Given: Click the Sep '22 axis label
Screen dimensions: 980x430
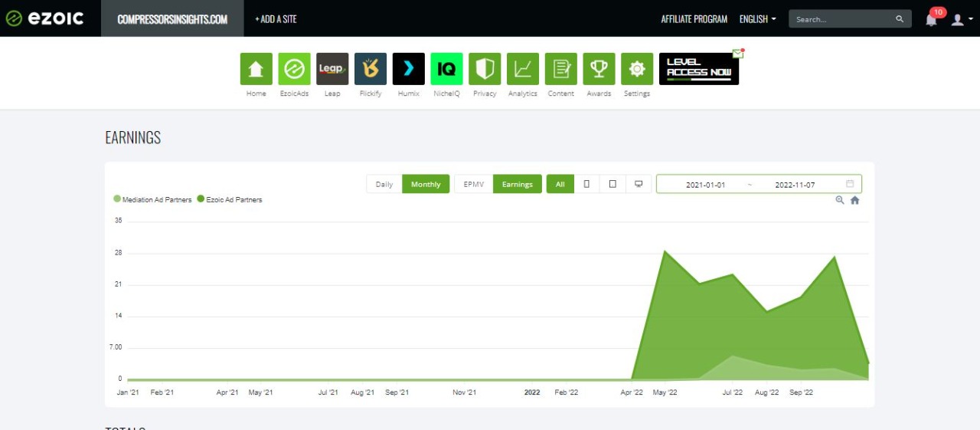Looking at the screenshot, I should pyautogui.click(x=801, y=392).
